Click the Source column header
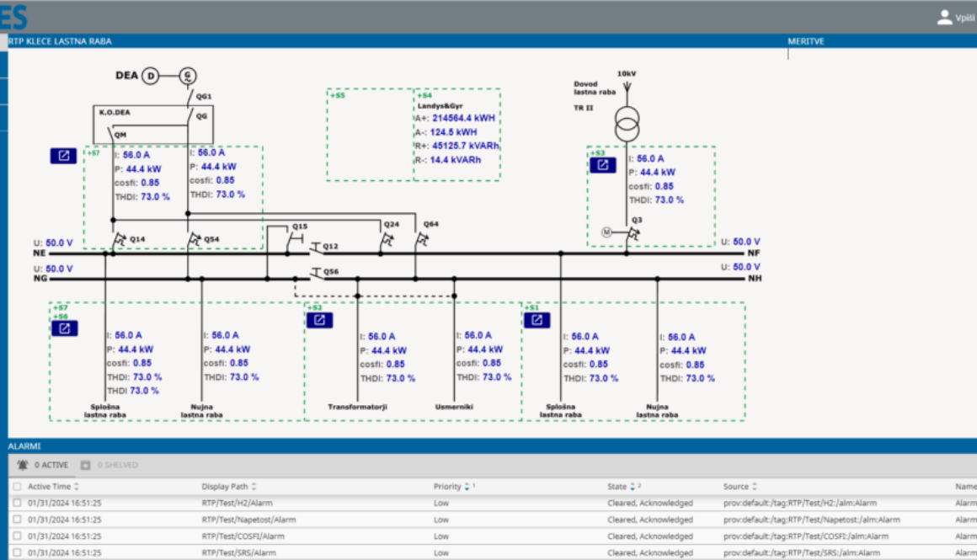Viewport: 977px width, 560px height. pos(735,487)
